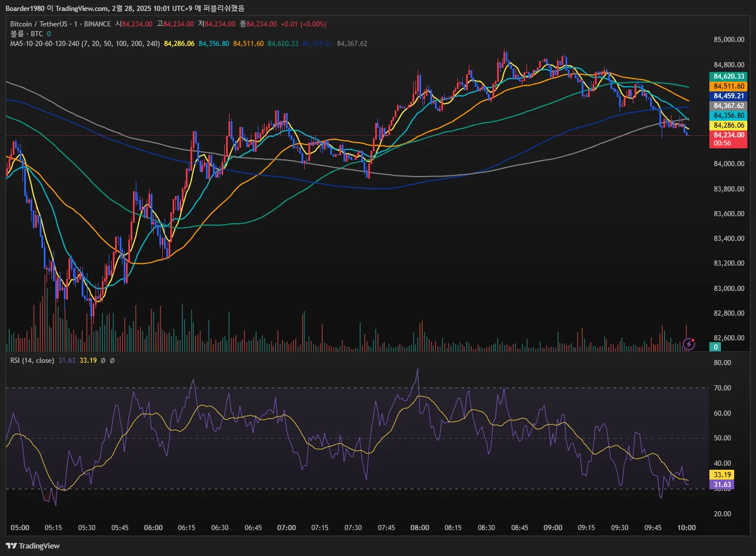Screen dimensions: 756x556
Task: Click the Boarder1980 author name in header
Action: click(x=25, y=8)
